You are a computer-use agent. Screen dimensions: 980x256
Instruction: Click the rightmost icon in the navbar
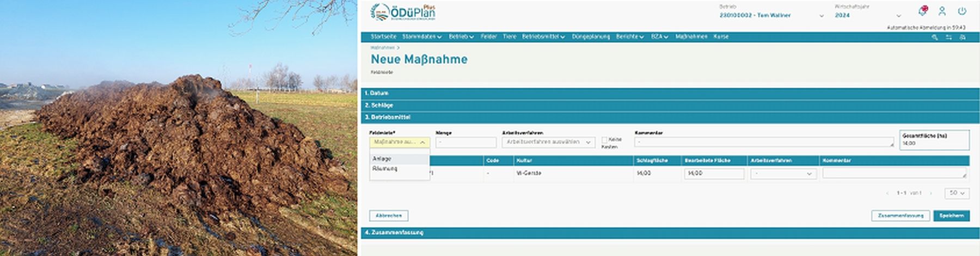(963, 37)
